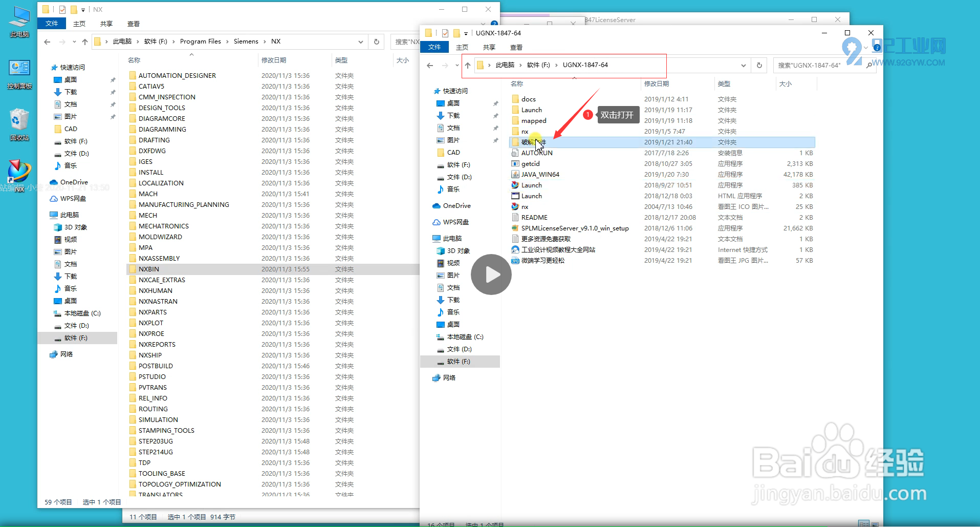Image resolution: width=980 pixels, height=527 pixels.
Task: Select the SPLMLicenseServer_v9.1.0_win_setup file
Action: (575, 228)
